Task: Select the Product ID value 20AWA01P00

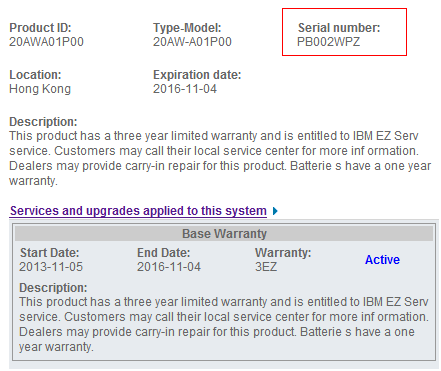Action: (46, 42)
